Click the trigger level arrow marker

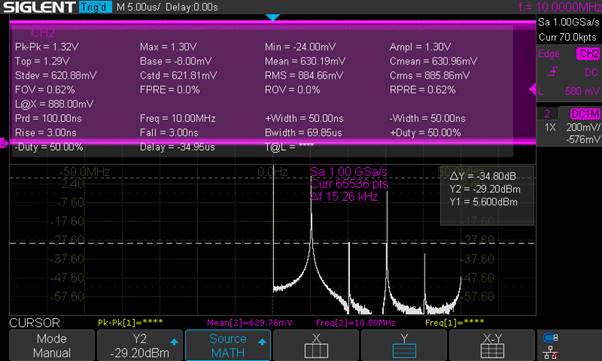(x=533, y=89)
